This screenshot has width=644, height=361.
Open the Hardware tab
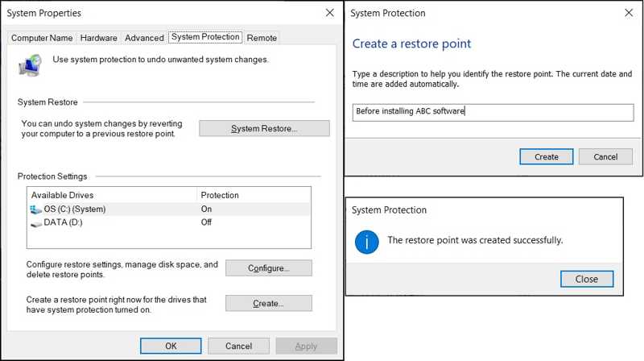(98, 38)
